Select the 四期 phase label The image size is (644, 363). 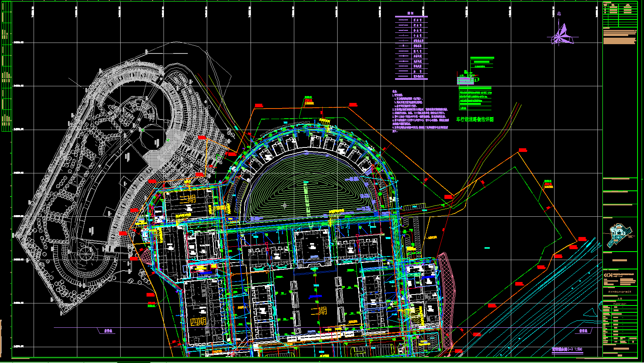pos(198,322)
